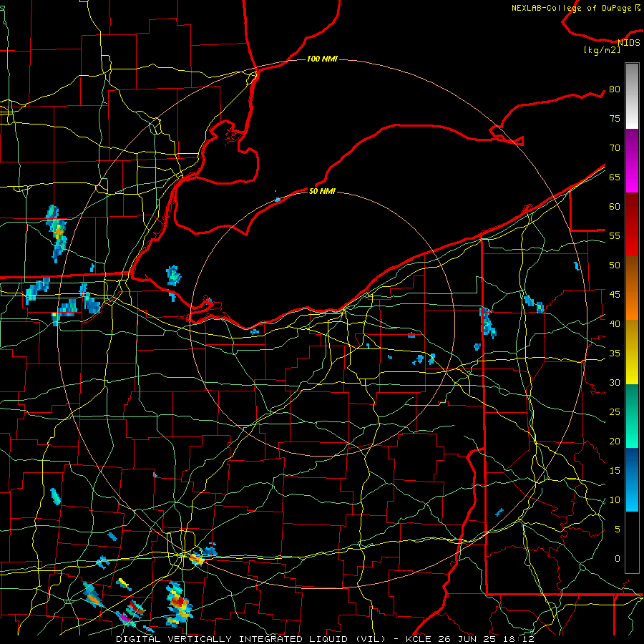Click the 5 value on the color scale
Viewport: 644px width, 644px height.
pyautogui.click(x=618, y=530)
